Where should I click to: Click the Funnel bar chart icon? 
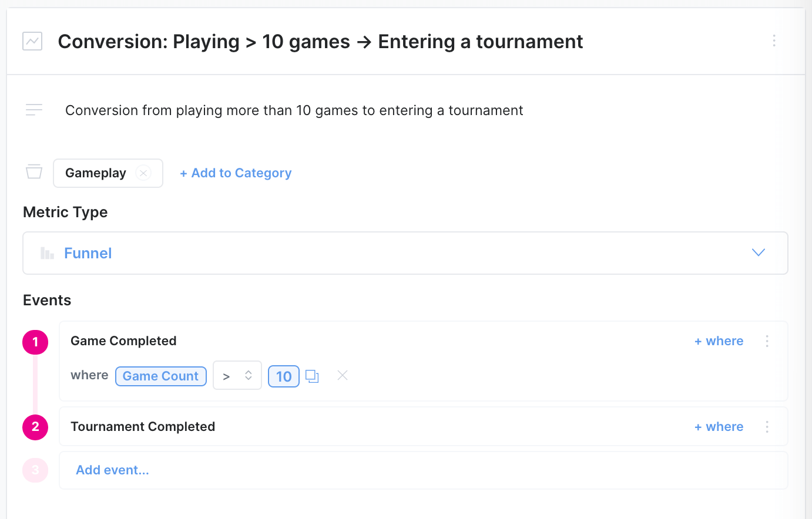point(47,253)
